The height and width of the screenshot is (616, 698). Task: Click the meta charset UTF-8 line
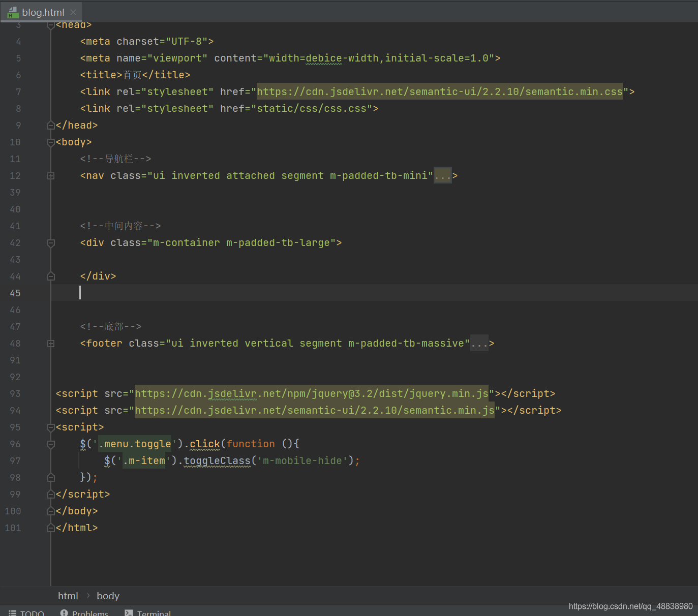point(147,41)
